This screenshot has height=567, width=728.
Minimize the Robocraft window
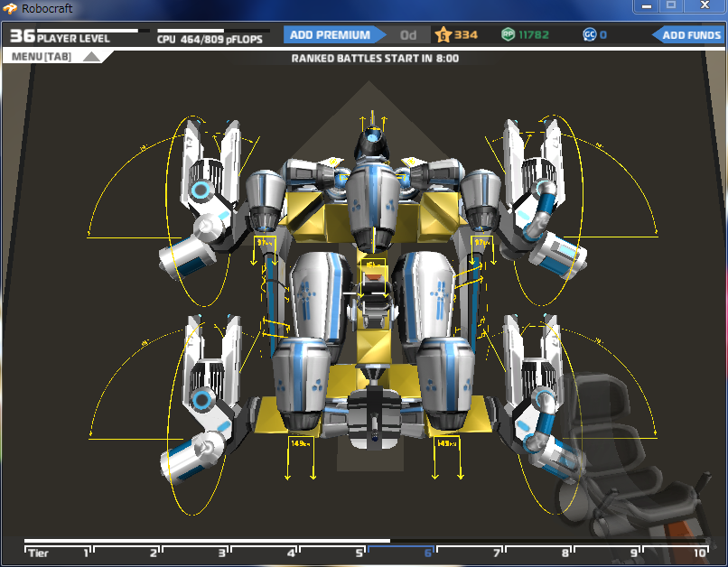coord(647,6)
